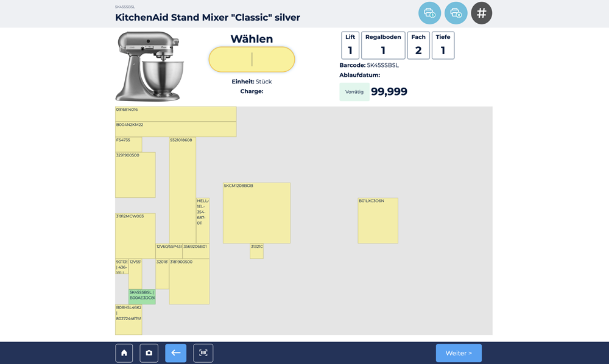Screen dimensions: 609x364
Task: Click the Fach 2 location box
Action: 418,46
